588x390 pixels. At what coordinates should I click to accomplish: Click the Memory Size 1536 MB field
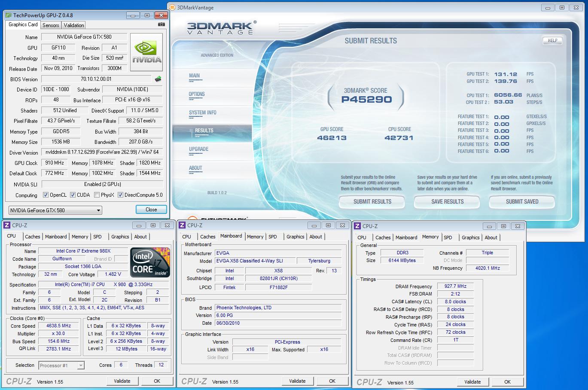coord(61,142)
